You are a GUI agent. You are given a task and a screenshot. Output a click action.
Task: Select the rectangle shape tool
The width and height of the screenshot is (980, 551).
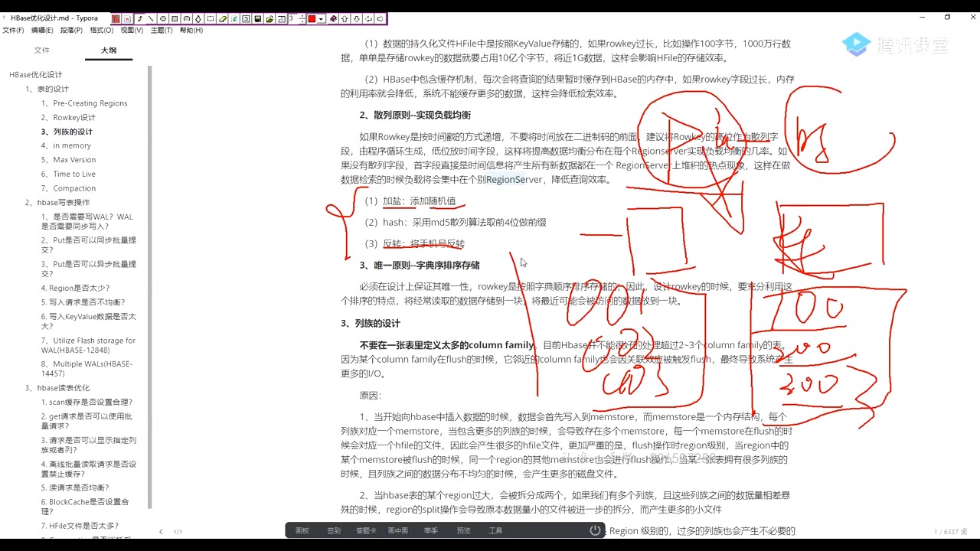[175, 18]
